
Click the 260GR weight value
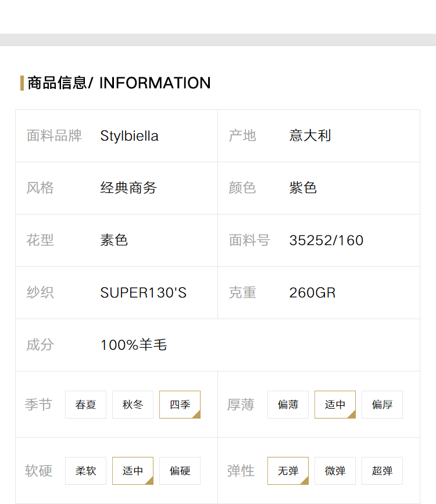coord(312,292)
